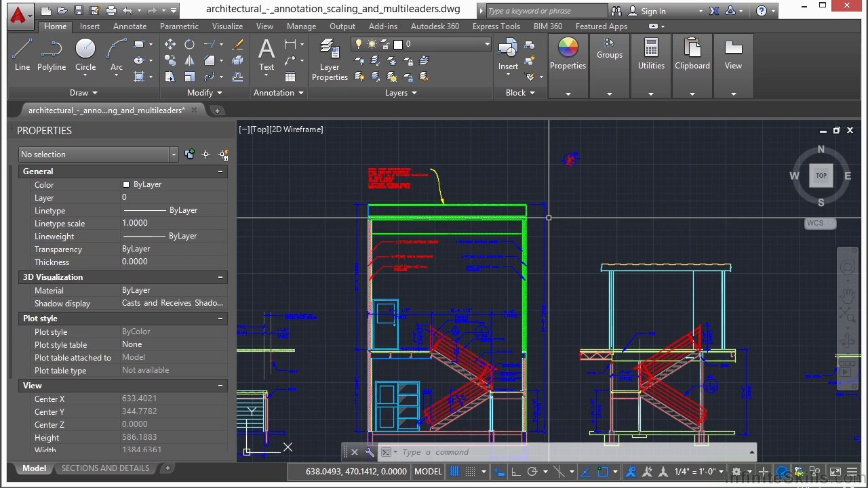Toggle grid display in status bar
This screenshot has height=488, width=868.
point(454,471)
